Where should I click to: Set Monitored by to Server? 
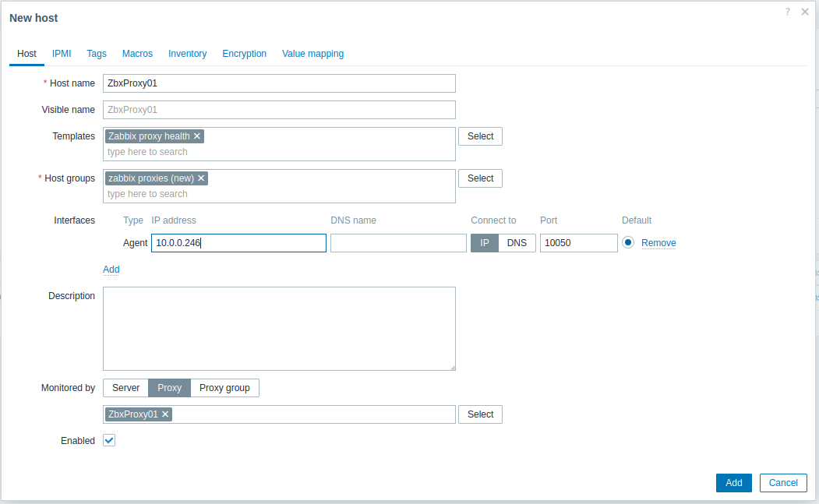126,388
